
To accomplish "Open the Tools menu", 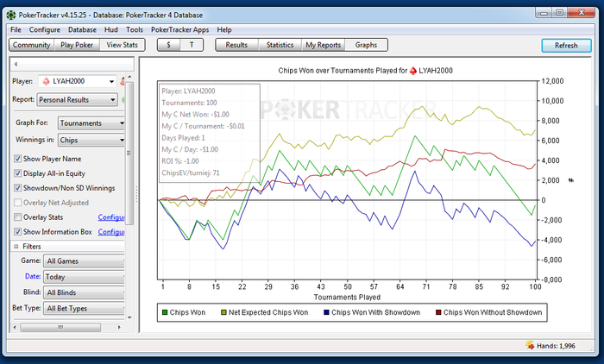I will 135,29.
